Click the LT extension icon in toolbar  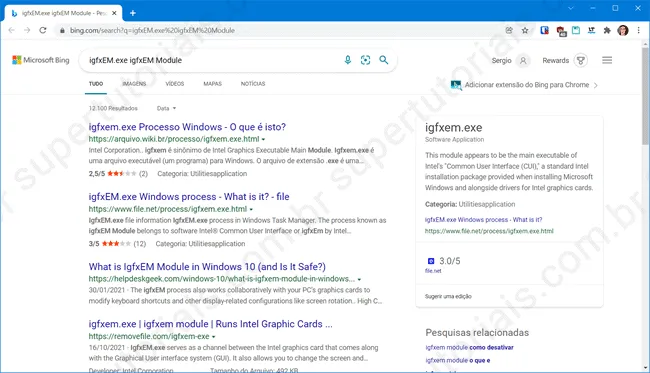pyautogui.click(x=592, y=30)
